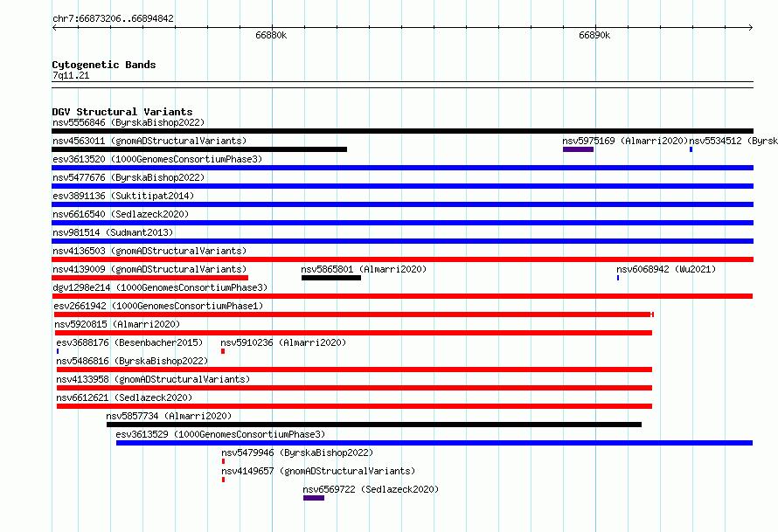Click the Cytogenetic Bands track title
Image resolution: width=778 pixels, height=532 pixels.
point(104,65)
